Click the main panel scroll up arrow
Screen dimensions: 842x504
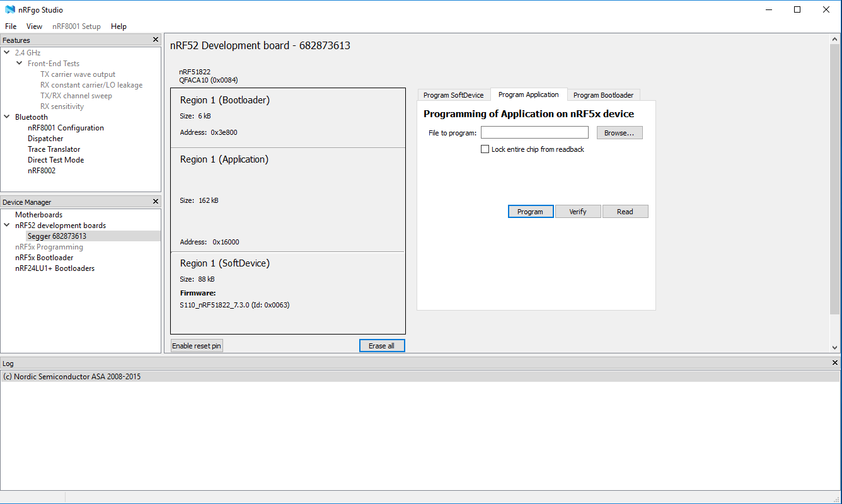click(x=835, y=40)
